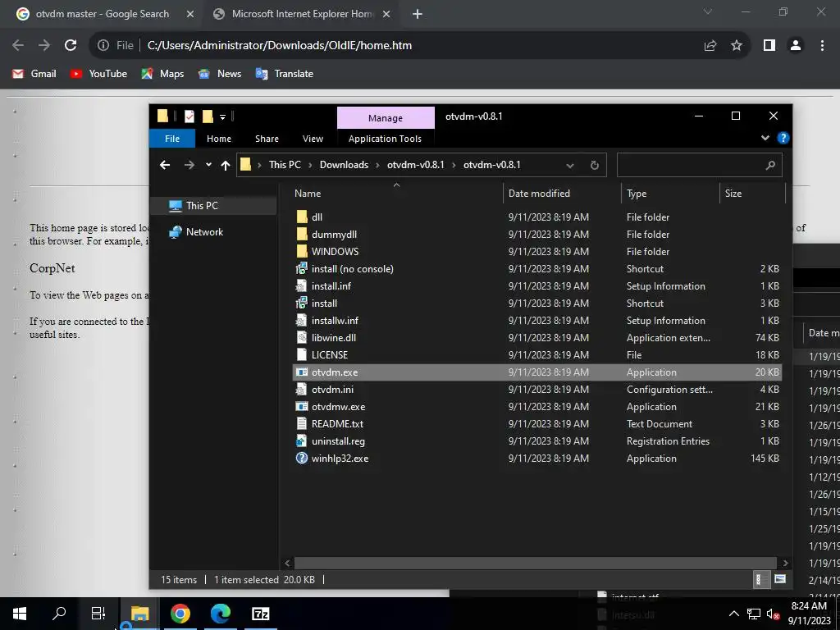
Task: Click Downloads in the breadcrumb path
Action: click(344, 165)
